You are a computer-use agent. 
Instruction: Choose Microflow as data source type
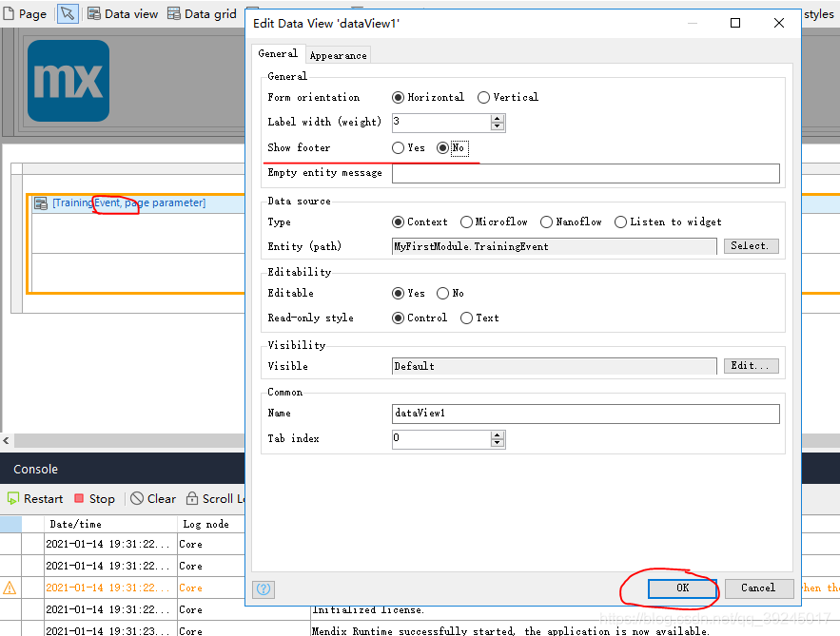[466, 222]
